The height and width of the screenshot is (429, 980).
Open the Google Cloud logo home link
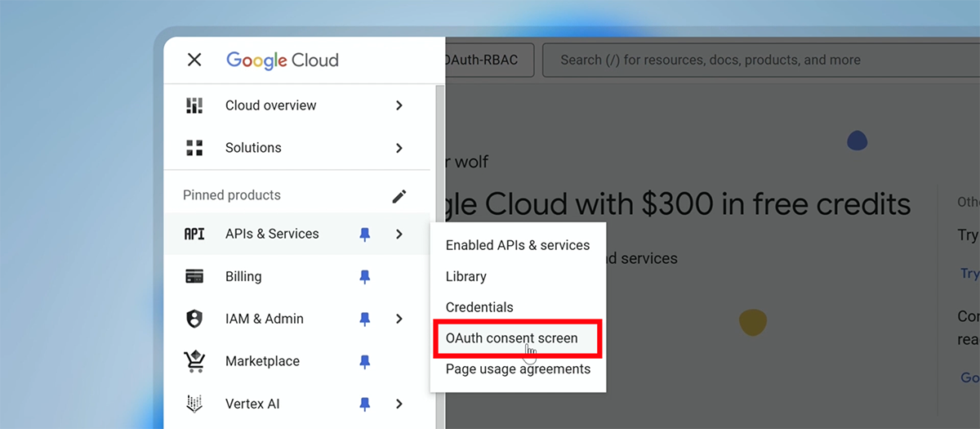pyautogui.click(x=282, y=60)
